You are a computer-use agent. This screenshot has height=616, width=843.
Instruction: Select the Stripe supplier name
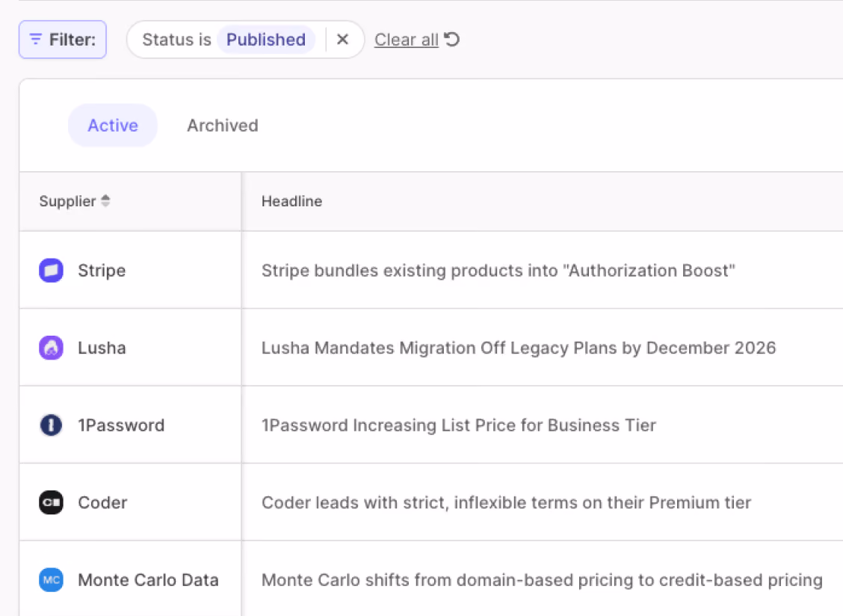102,271
